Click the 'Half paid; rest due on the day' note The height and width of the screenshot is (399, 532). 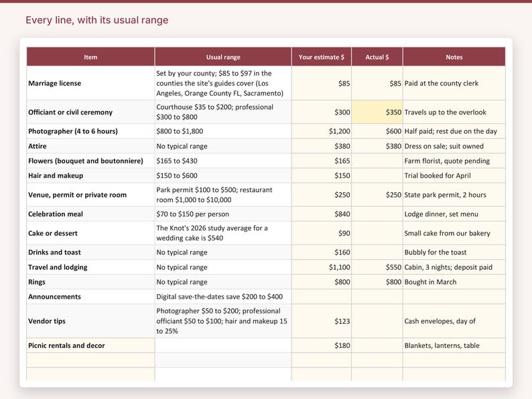point(454,131)
